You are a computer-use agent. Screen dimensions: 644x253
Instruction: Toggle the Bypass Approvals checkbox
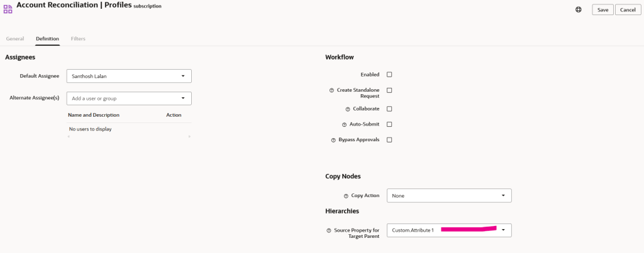[389, 140]
